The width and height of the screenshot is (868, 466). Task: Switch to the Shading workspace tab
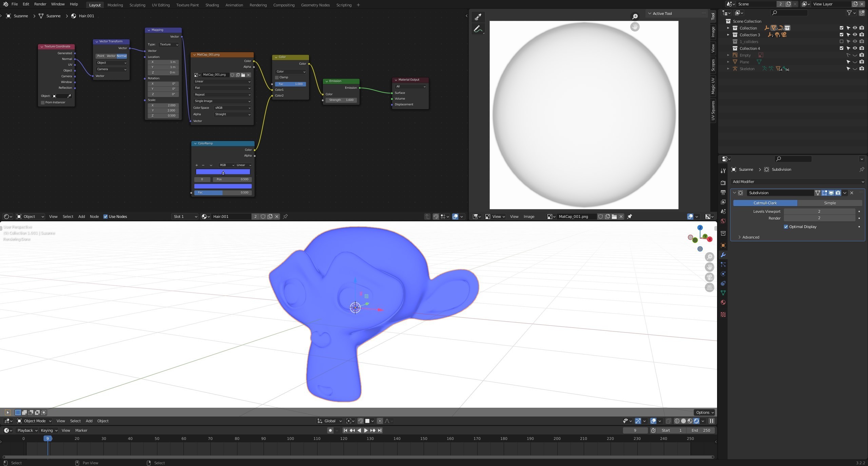pos(212,5)
